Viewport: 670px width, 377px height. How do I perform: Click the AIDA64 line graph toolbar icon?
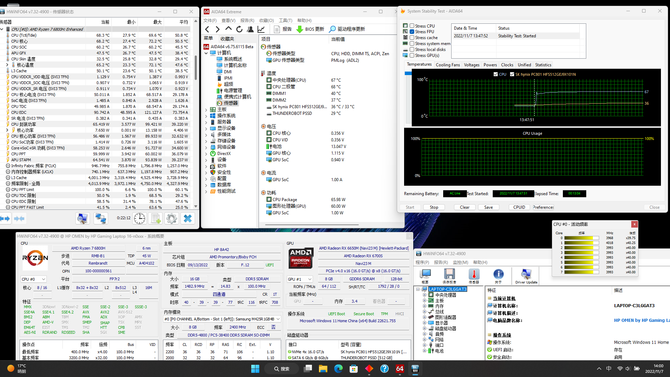tap(261, 29)
